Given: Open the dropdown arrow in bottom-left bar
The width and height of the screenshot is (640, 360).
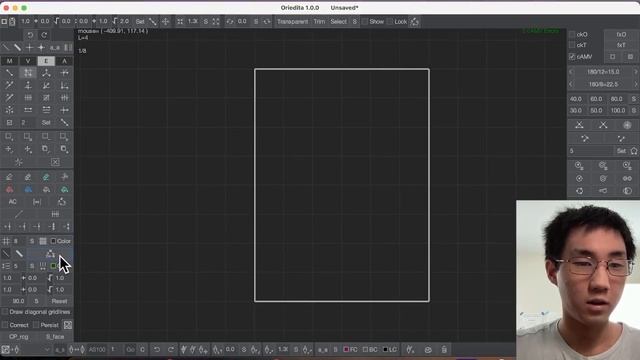Looking at the screenshot, I should point(47,350).
